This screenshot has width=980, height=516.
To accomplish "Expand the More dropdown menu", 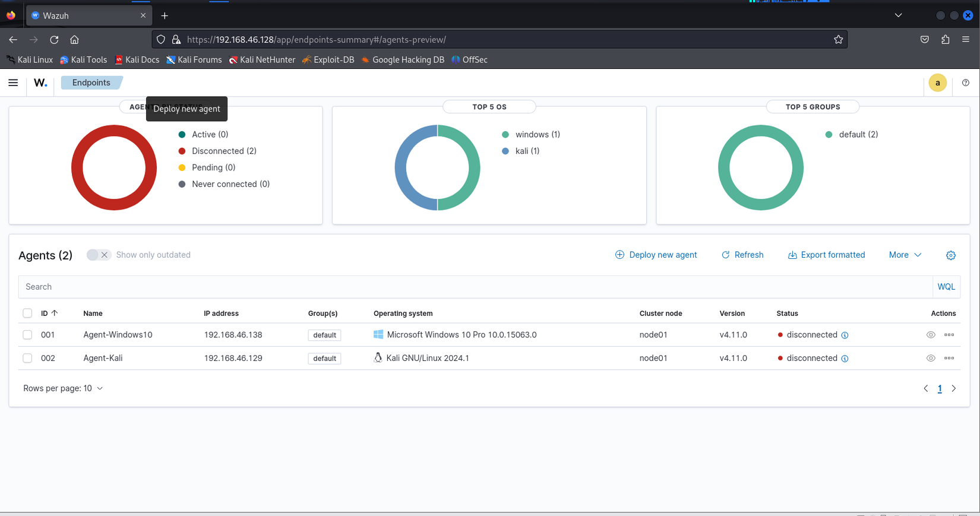I will pos(905,255).
